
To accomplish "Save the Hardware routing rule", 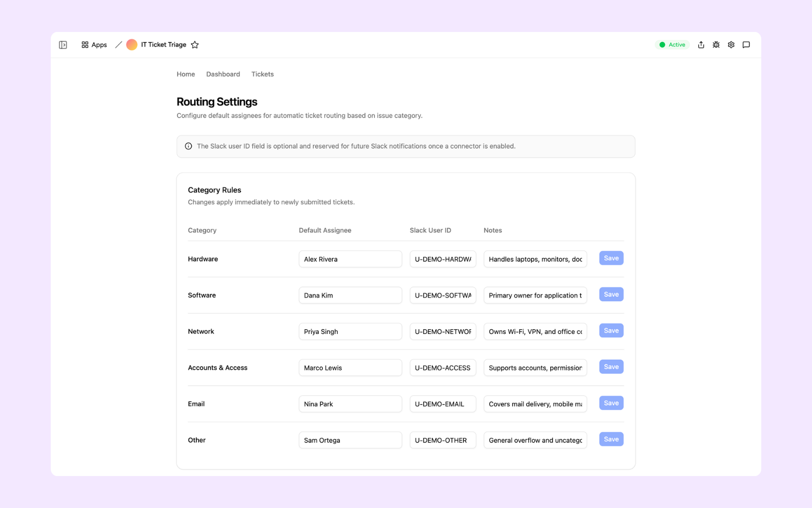I will (x=611, y=258).
